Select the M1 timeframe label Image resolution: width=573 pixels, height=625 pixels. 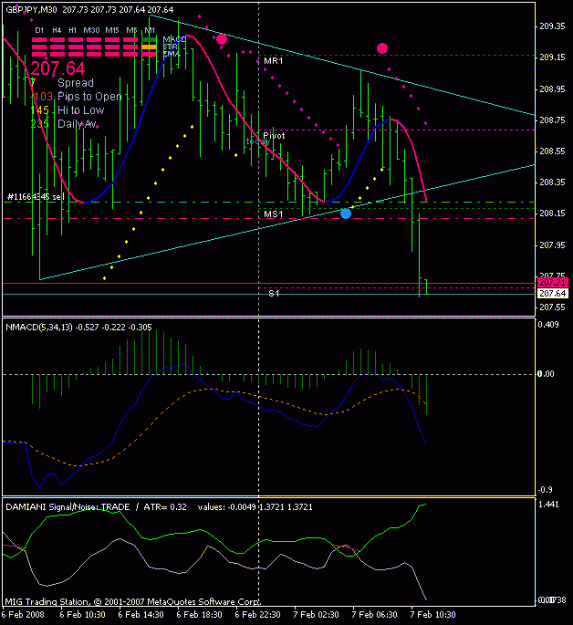(x=149, y=30)
